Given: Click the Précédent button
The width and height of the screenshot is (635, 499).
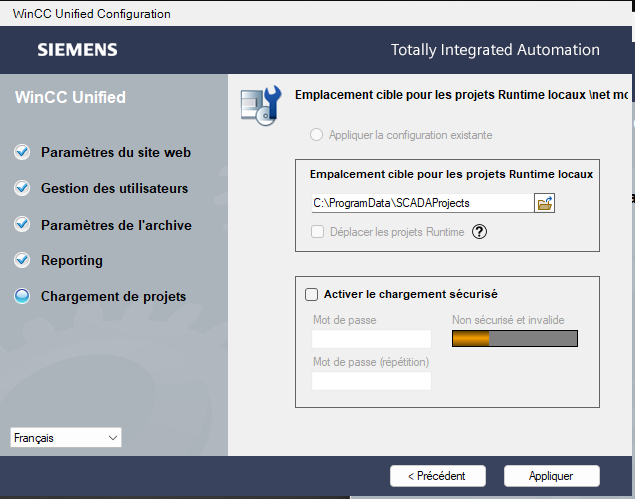Looking at the screenshot, I should tap(438, 476).
